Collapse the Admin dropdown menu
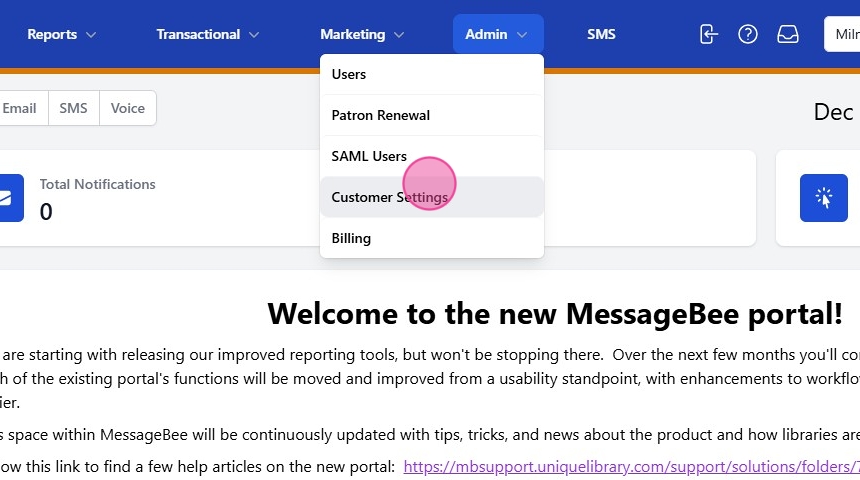860x480 pixels. pyautogui.click(x=498, y=34)
